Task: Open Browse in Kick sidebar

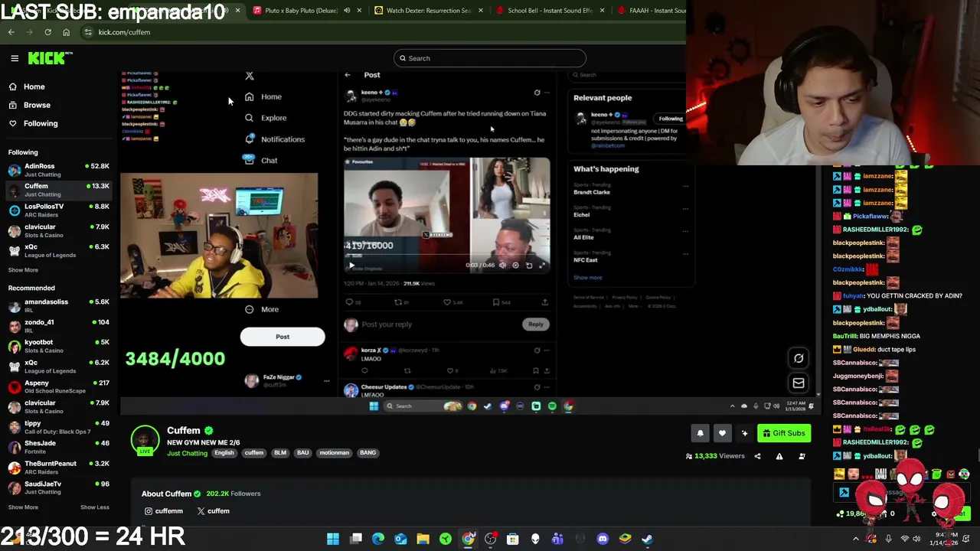Action: point(37,105)
